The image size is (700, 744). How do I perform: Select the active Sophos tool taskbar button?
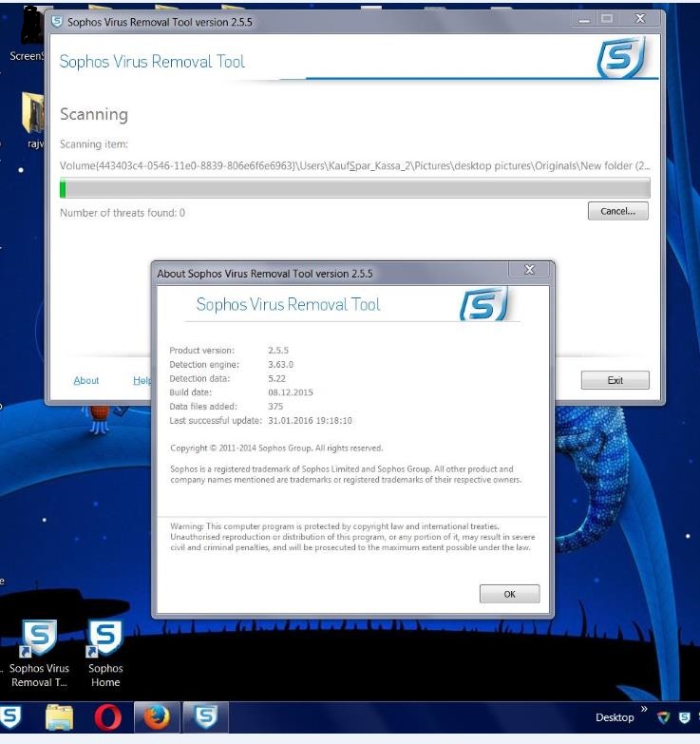click(x=206, y=717)
